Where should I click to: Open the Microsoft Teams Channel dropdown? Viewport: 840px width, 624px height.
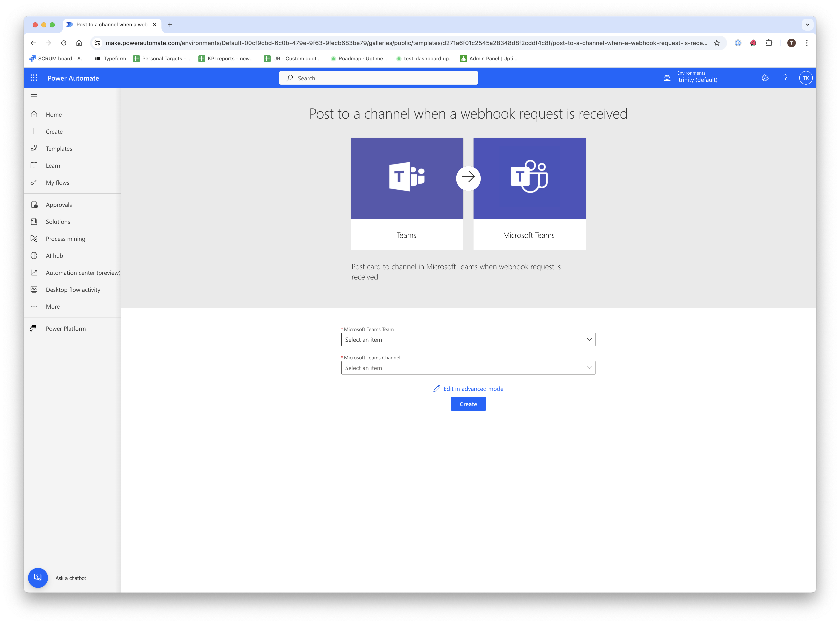click(x=468, y=368)
